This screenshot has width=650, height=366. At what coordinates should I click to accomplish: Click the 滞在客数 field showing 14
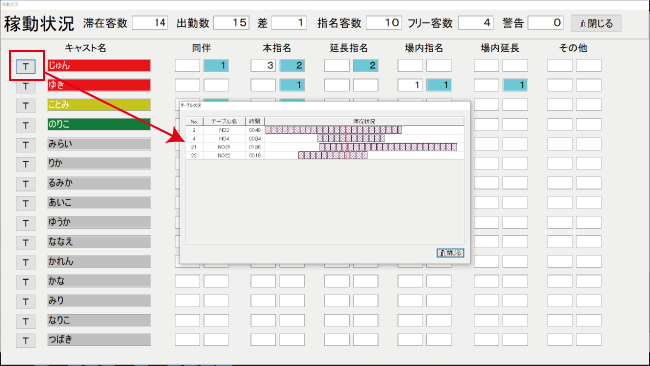150,23
